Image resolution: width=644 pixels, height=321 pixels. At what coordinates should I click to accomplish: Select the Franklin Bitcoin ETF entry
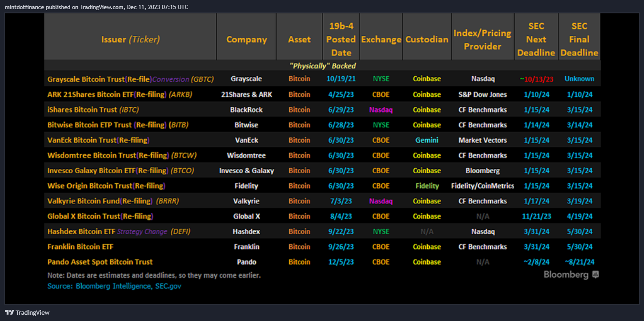pyautogui.click(x=80, y=247)
